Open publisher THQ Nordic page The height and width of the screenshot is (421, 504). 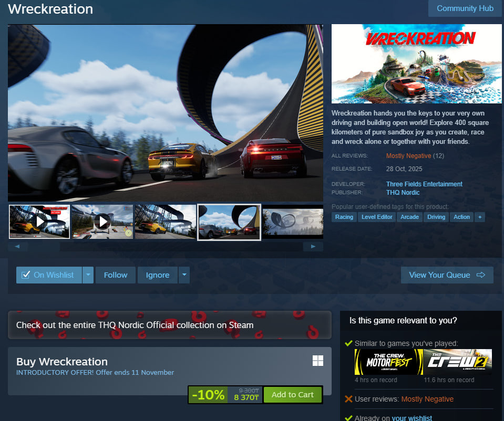click(x=403, y=192)
